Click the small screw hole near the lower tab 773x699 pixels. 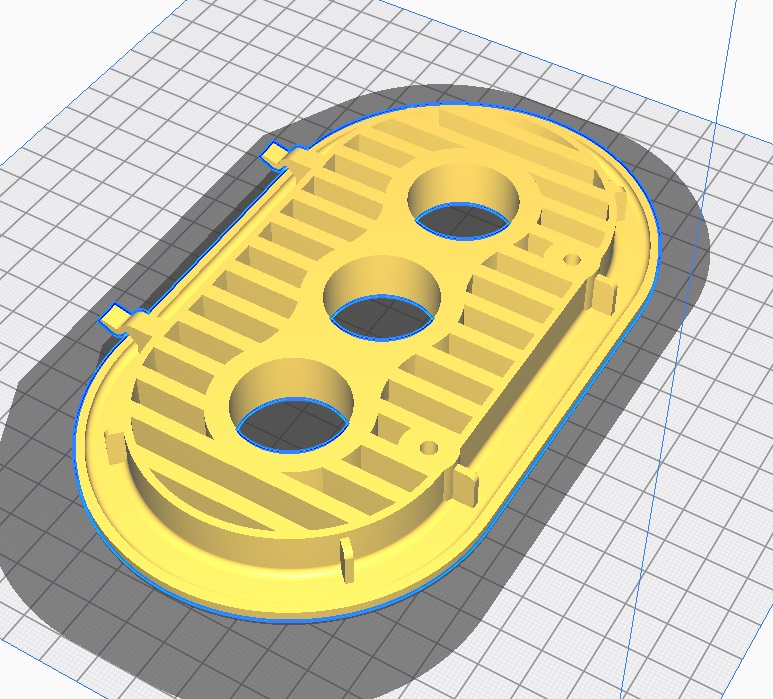431,447
